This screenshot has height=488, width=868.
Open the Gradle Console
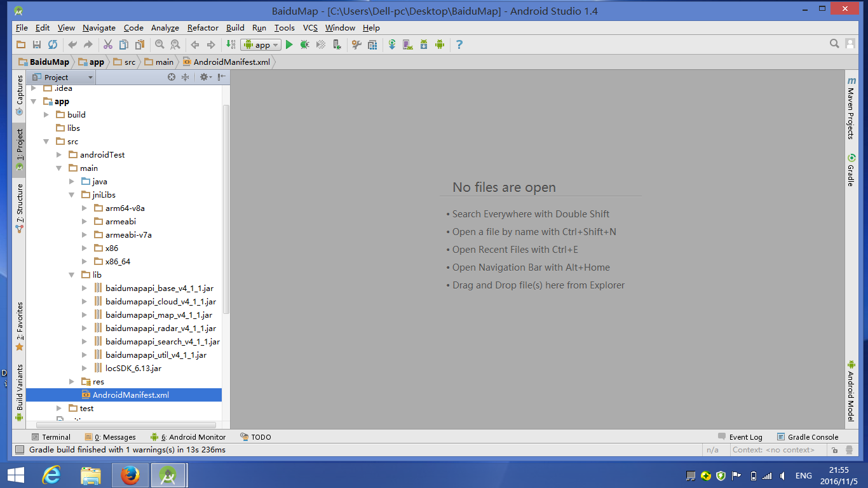(808, 437)
